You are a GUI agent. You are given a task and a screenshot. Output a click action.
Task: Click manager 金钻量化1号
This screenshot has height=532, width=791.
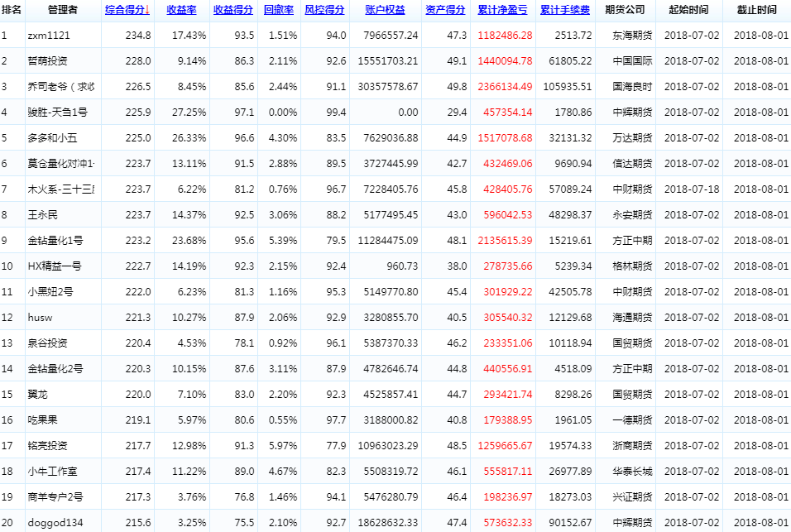(x=55, y=241)
